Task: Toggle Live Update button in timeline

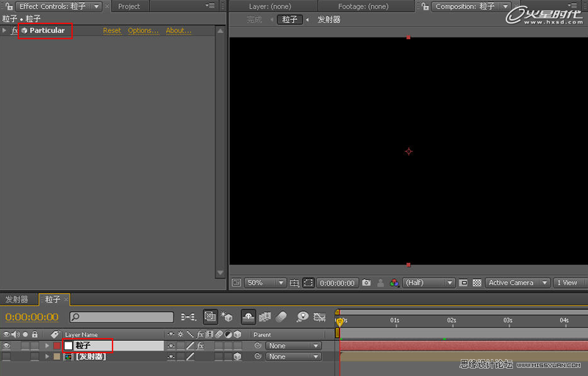Action: (210, 317)
